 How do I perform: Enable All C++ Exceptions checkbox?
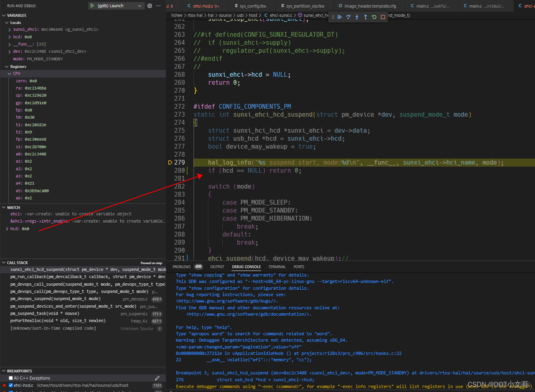pos(11,378)
